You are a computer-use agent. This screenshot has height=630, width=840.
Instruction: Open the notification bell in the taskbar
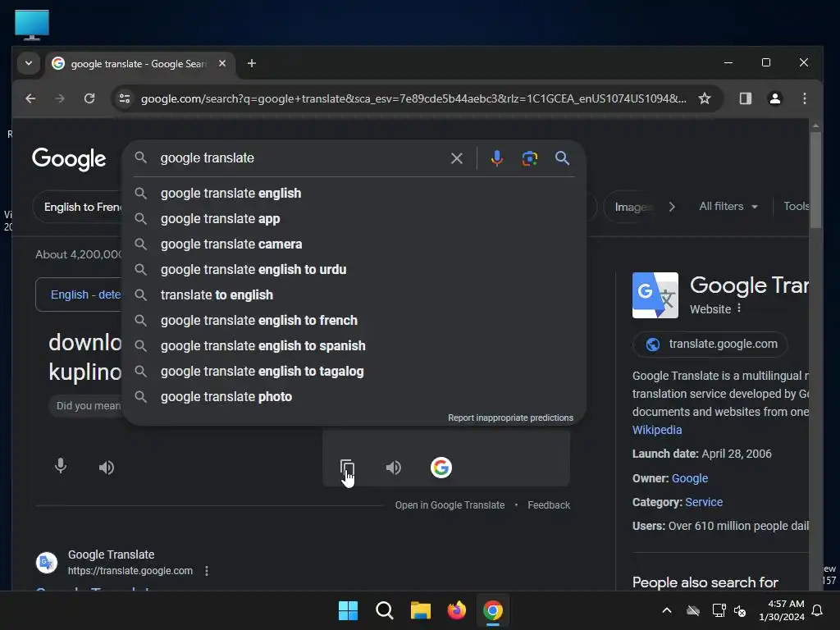point(817,610)
